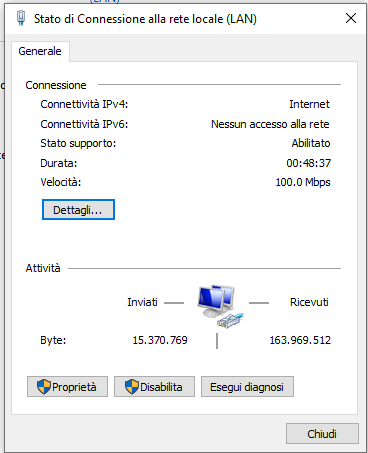Select the 'Connettività IPv6:' label
The width and height of the screenshot is (368, 453).
point(84,124)
